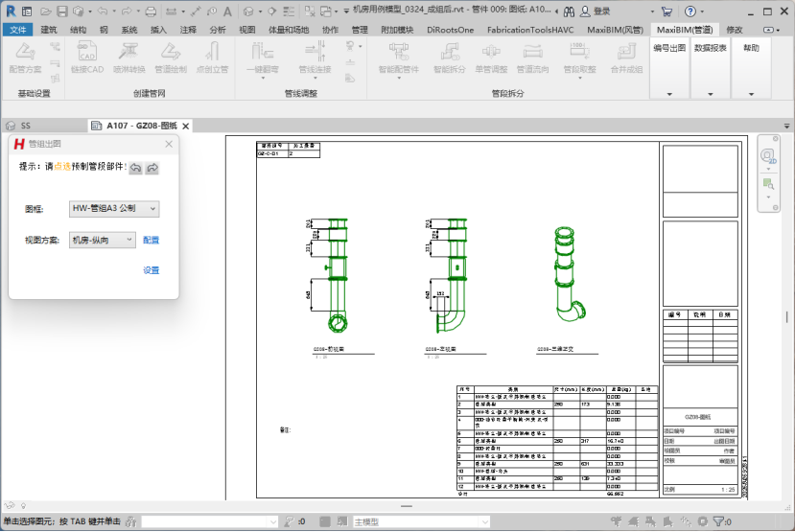
Task: Click the GZ08-前视图 view title
Action: tap(329, 349)
